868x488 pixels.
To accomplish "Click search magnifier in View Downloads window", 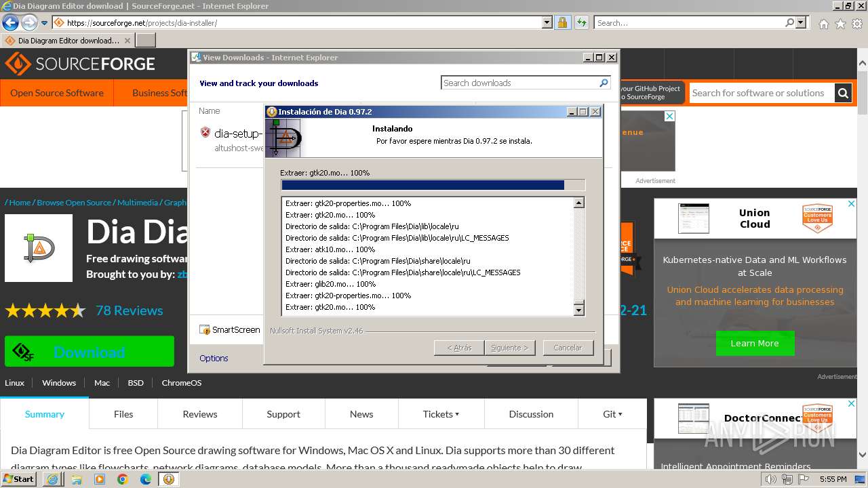I will pyautogui.click(x=604, y=83).
